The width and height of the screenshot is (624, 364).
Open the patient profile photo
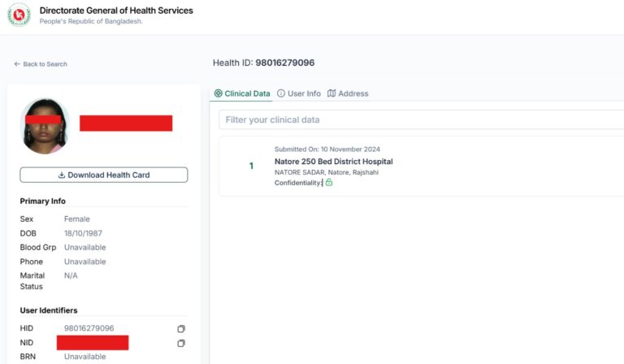coord(45,126)
